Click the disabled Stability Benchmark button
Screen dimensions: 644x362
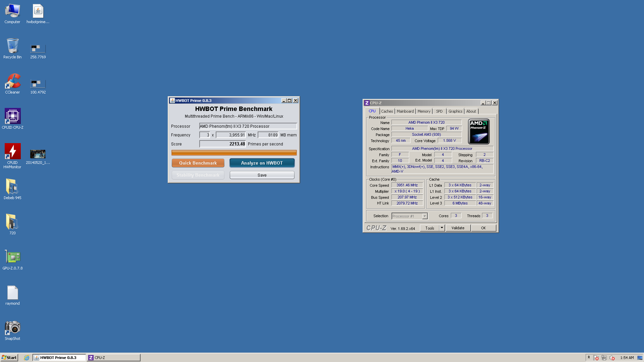coord(198,175)
